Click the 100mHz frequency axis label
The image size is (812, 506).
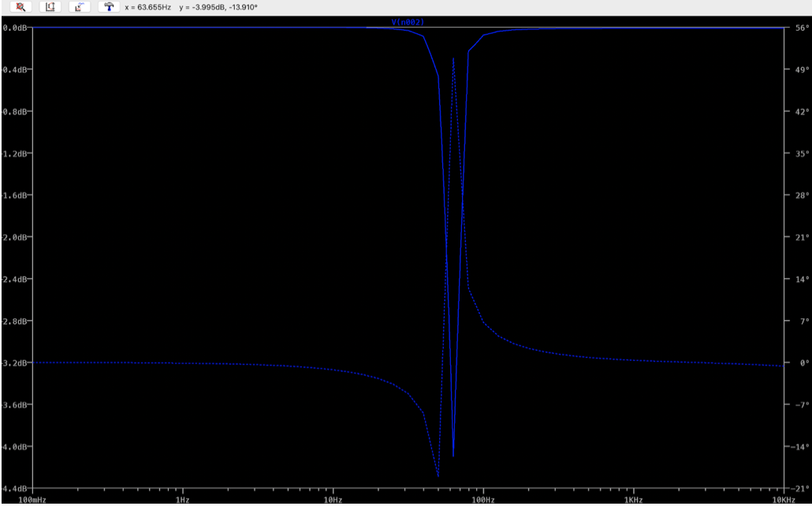[x=32, y=500]
